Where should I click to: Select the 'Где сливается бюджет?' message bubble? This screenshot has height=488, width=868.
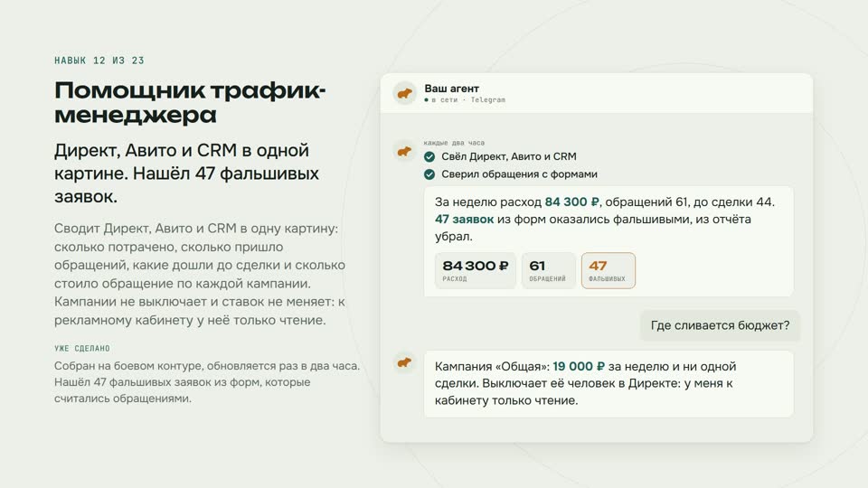point(720,325)
